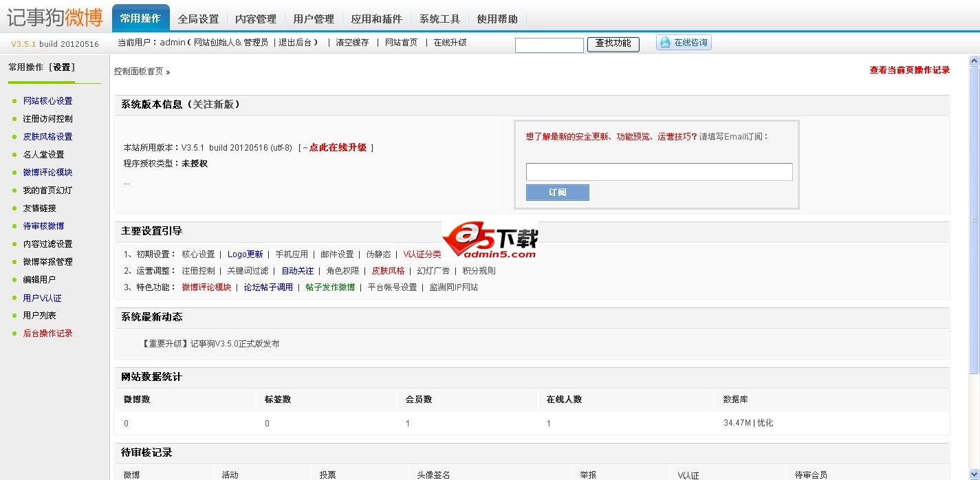Click the Logo更新 link
The height and width of the screenshot is (480, 980).
246,254
